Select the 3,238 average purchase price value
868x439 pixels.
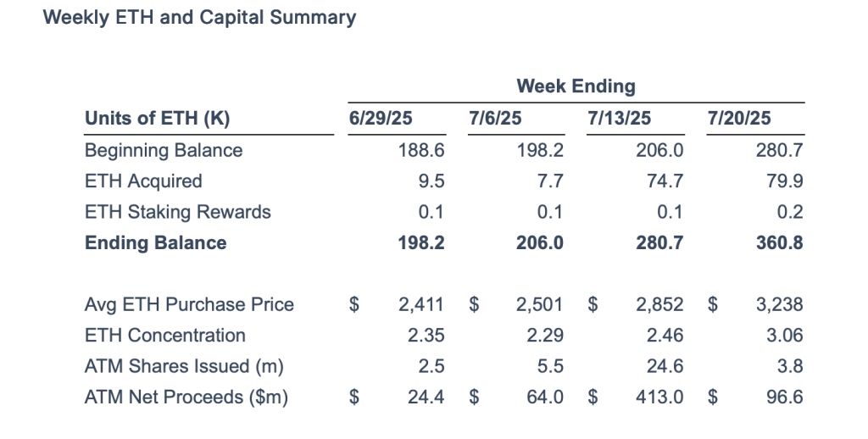(x=779, y=304)
